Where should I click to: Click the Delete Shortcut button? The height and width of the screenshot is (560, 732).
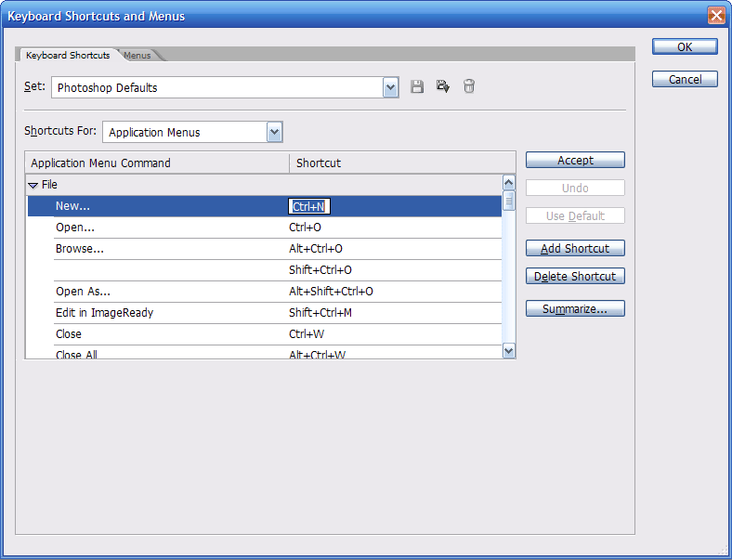575,277
